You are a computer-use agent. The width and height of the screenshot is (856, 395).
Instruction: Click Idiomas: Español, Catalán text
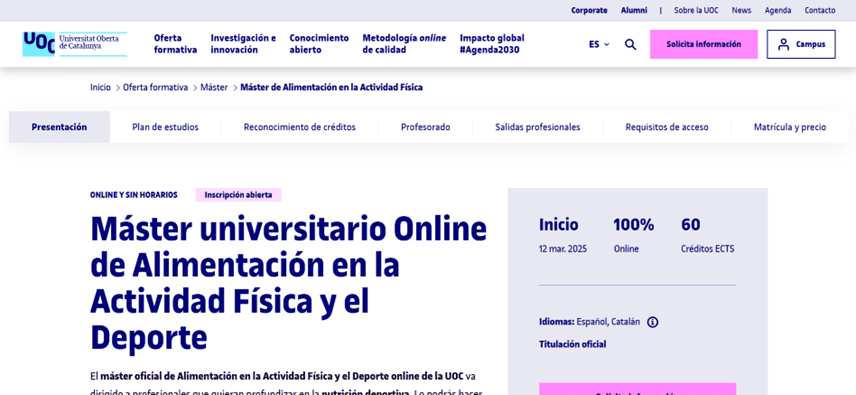tap(590, 322)
